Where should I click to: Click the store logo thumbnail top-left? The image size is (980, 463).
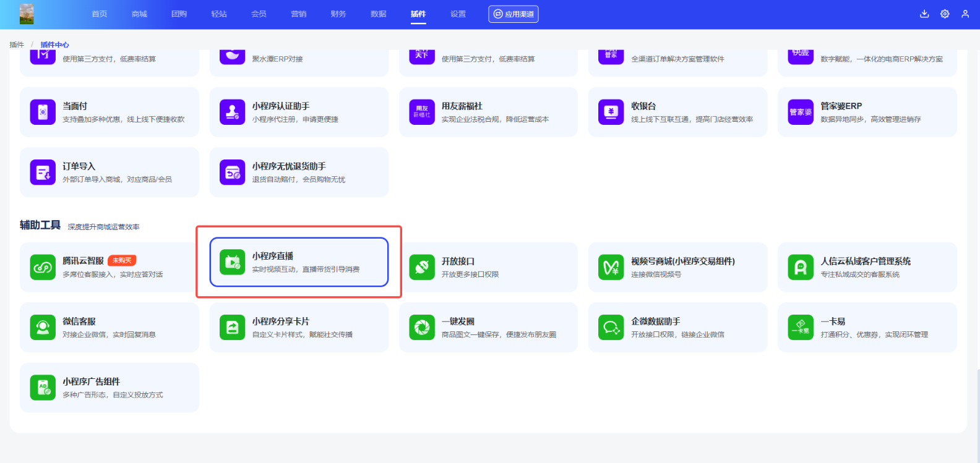pos(27,14)
